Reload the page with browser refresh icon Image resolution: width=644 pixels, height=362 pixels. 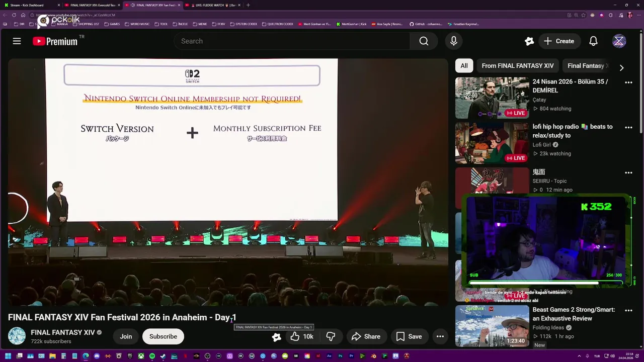(14, 15)
